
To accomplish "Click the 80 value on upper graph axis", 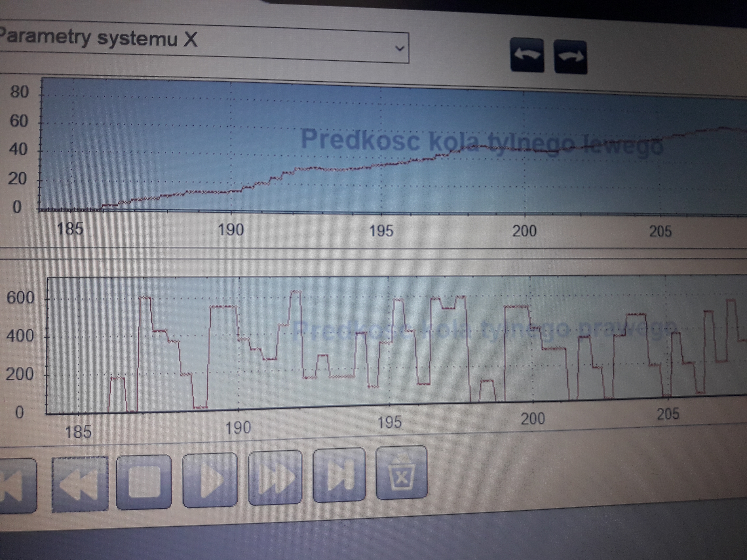I will tap(19, 92).
